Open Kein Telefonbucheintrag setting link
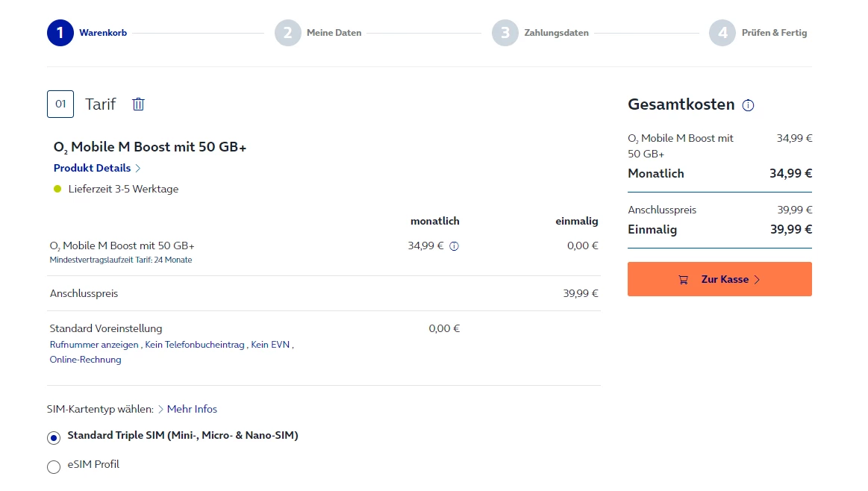This screenshot has width=868, height=491. (x=195, y=345)
